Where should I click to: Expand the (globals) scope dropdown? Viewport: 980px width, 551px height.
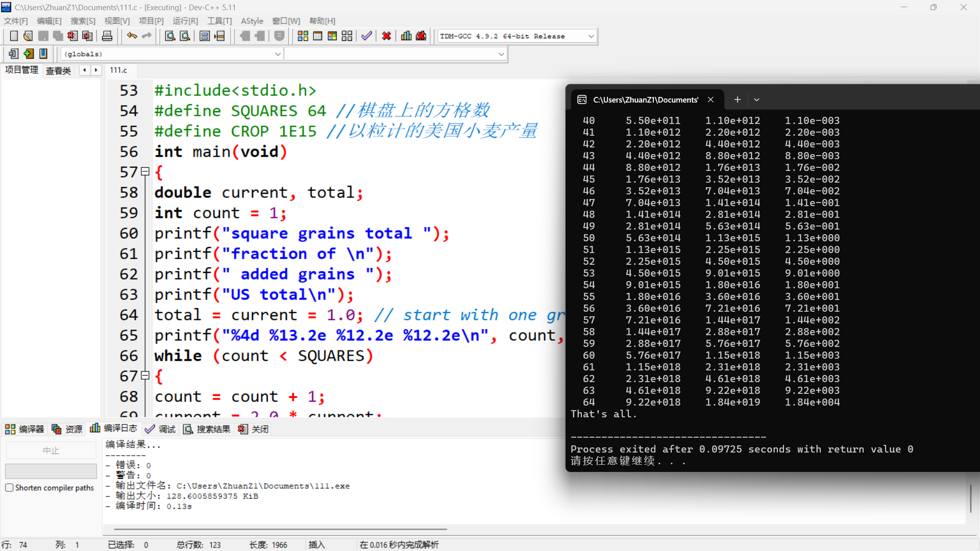pyautogui.click(x=278, y=54)
